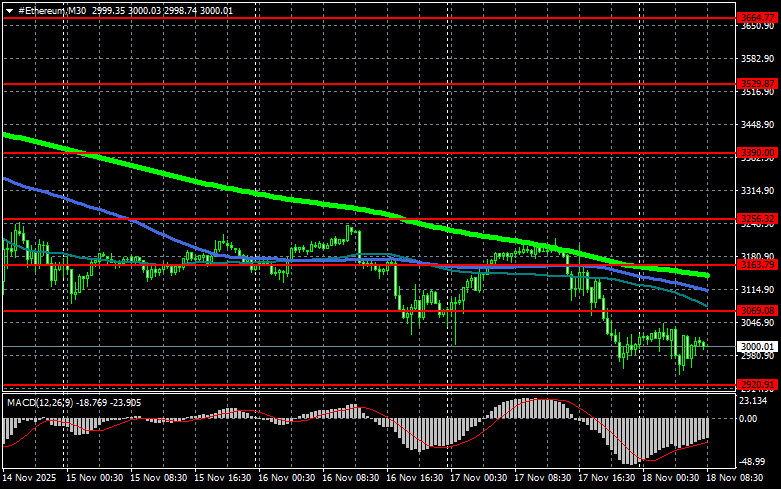This screenshot has height=489, width=781.
Task: Open the chart dropdown arrow beside #Ethereum
Action: [x=9, y=11]
